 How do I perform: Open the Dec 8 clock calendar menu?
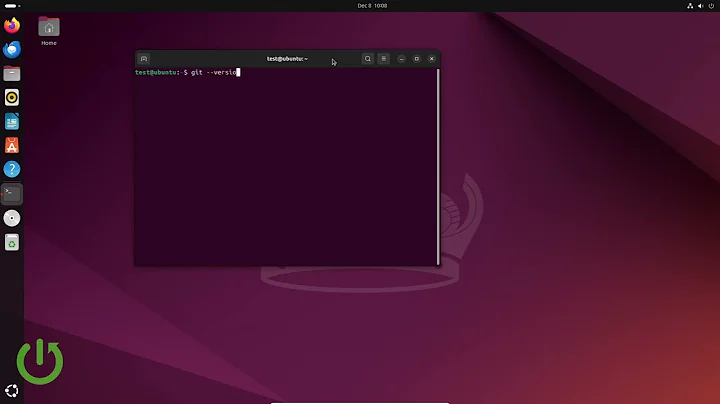click(372, 6)
